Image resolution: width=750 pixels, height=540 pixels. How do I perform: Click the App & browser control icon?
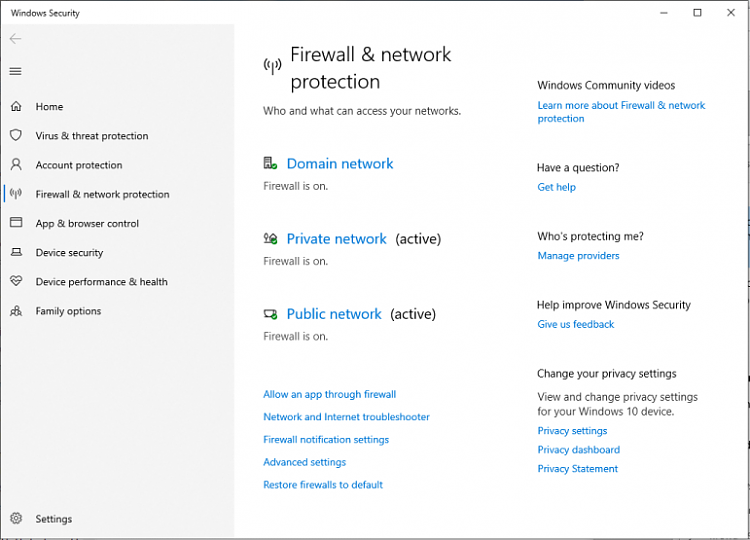click(x=16, y=222)
